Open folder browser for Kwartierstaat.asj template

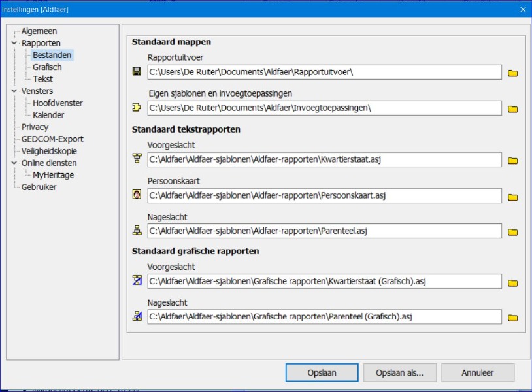(513, 160)
